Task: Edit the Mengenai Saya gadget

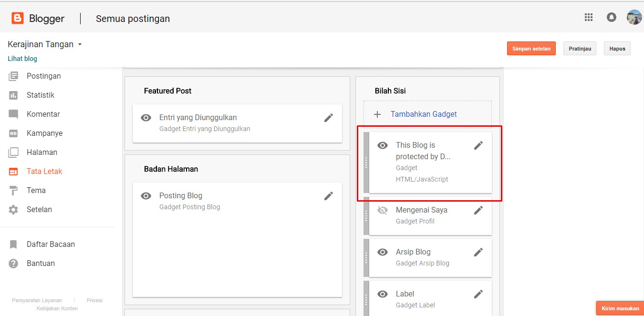Action: tap(478, 210)
